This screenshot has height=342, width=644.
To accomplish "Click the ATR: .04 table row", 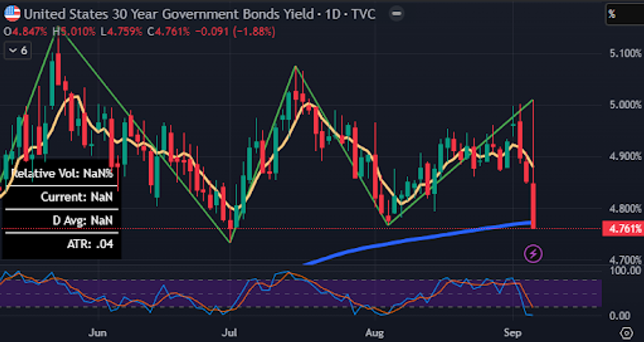I will [61, 244].
